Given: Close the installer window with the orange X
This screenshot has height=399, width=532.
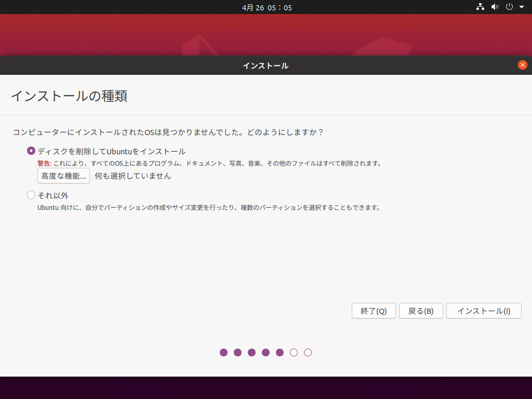Looking at the screenshot, I should pyautogui.click(x=523, y=65).
